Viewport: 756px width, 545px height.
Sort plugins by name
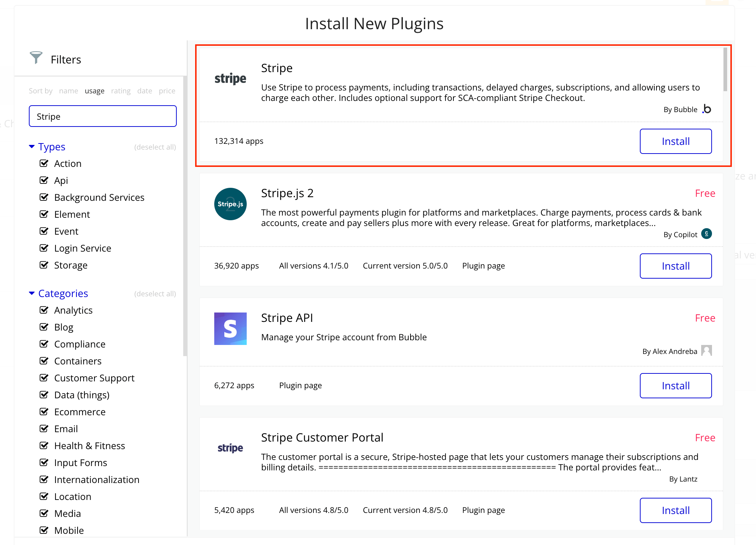69,91
